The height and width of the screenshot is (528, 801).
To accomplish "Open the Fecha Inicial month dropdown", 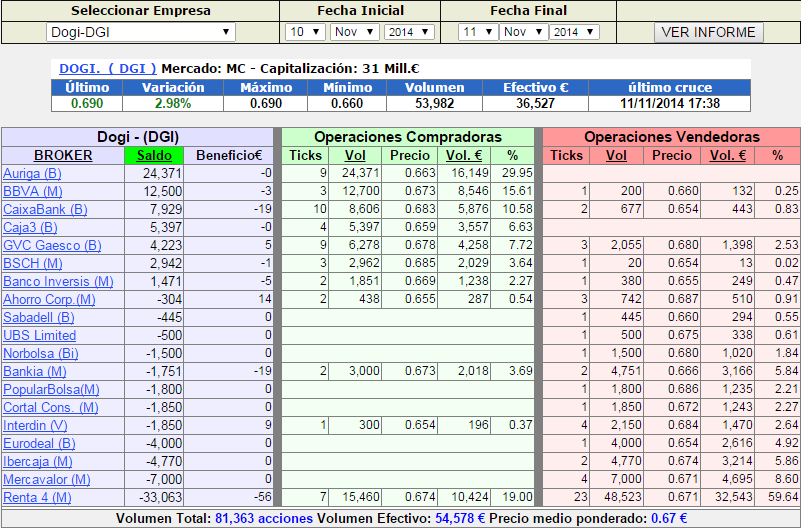I will pos(354,32).
